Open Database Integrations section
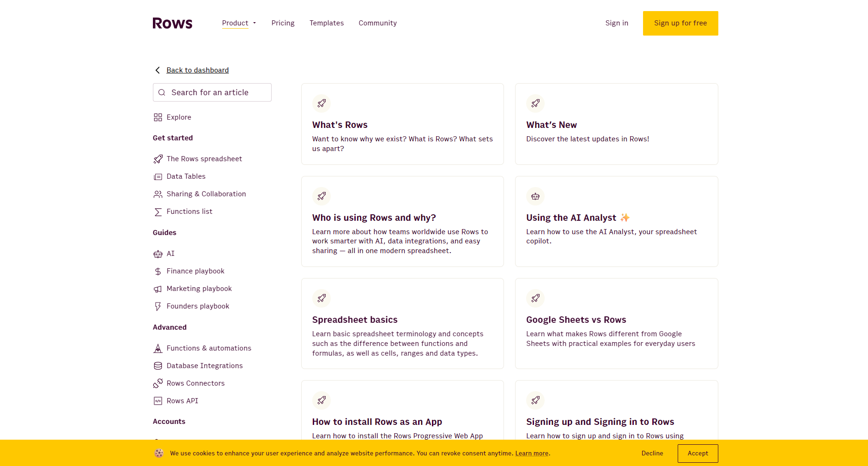 click(205, 366)
